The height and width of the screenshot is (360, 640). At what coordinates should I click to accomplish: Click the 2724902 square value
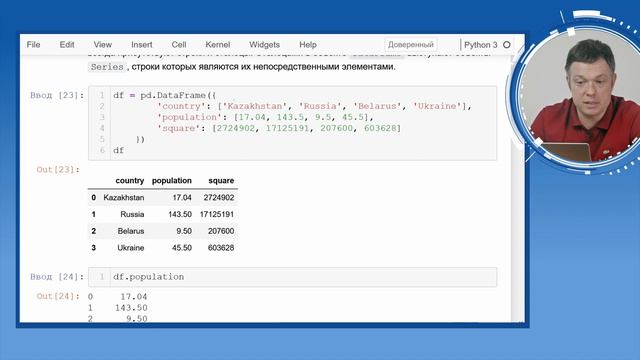219,198
